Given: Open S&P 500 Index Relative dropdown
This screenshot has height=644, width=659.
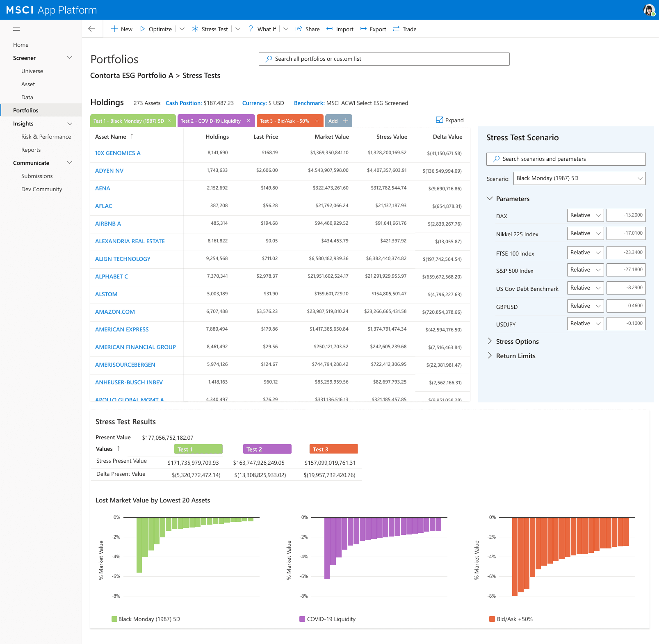Looking at the screenshot, I should click(x=586, y=269).
